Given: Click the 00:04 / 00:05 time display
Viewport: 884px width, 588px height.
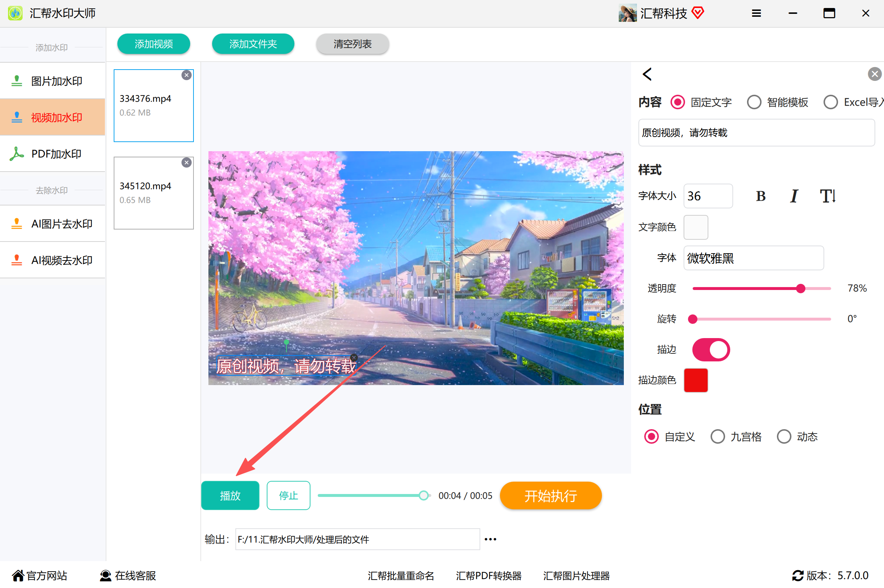Looking at the screenshot, I should pyautogui.click(x=465, y=496).
